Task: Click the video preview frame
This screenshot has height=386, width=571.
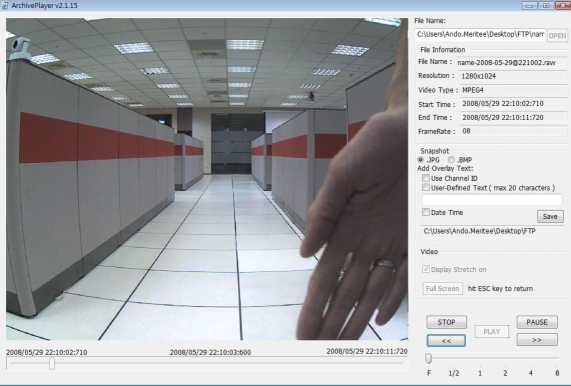Action: [207, 179]
